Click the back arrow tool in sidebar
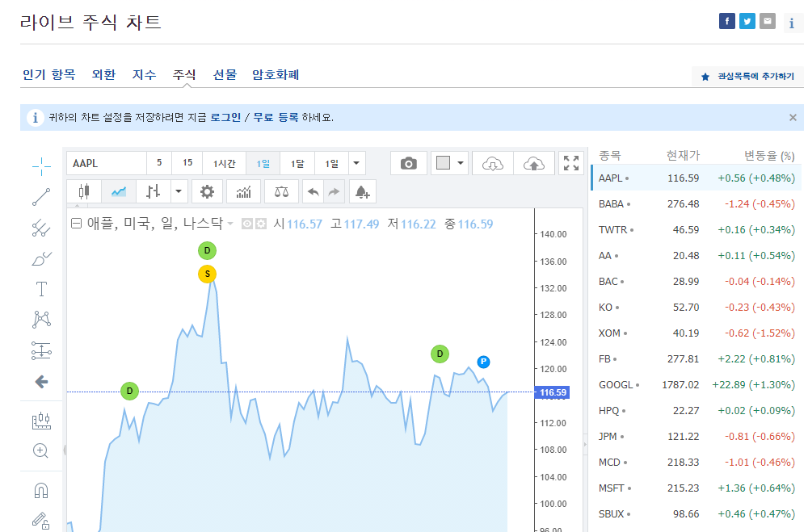 41,382
